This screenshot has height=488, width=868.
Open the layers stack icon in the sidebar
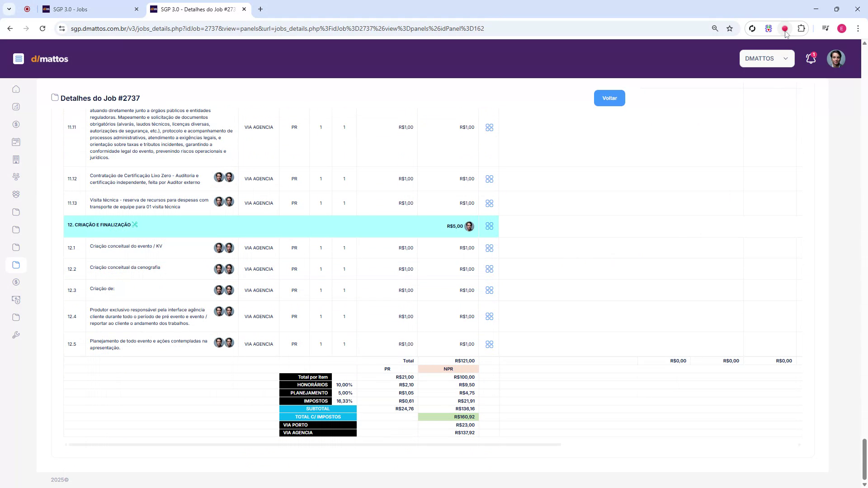point(16,194)
